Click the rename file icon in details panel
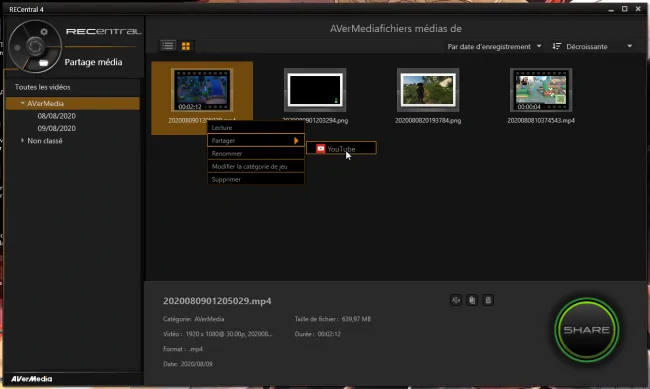Viewport: 650px width, 389px height. (456, 300)
